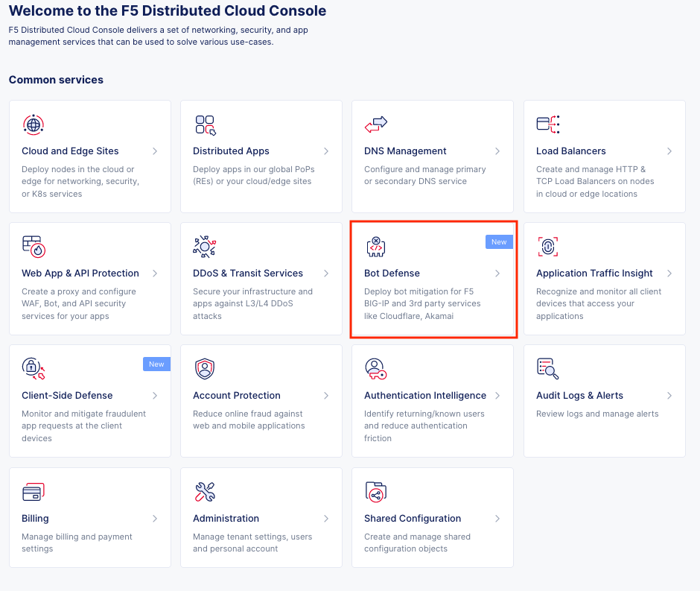Click the Distributed Apps squares icon
Image resolution: width=700 pixels, height=591 pixels.
pos(205,124)
